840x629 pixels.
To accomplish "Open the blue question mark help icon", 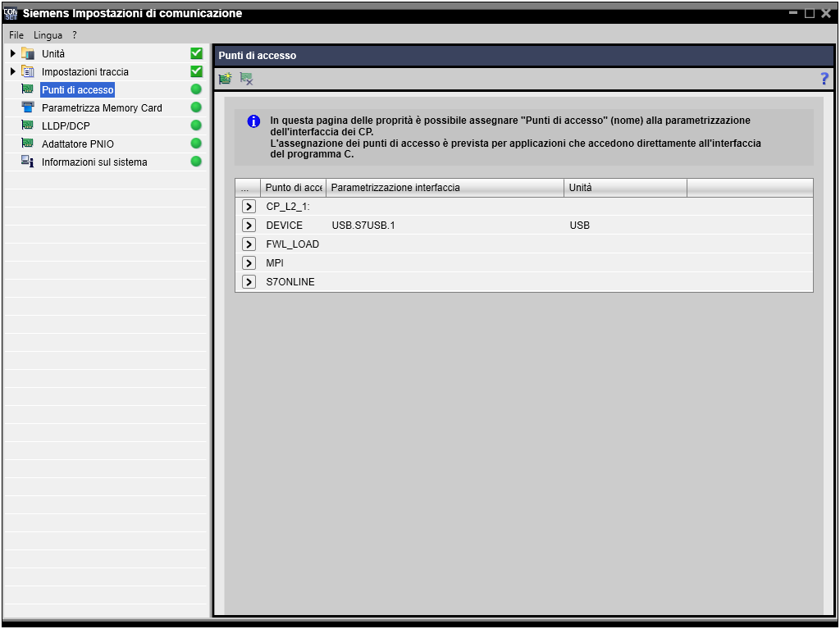I will [x=824, y=79].
